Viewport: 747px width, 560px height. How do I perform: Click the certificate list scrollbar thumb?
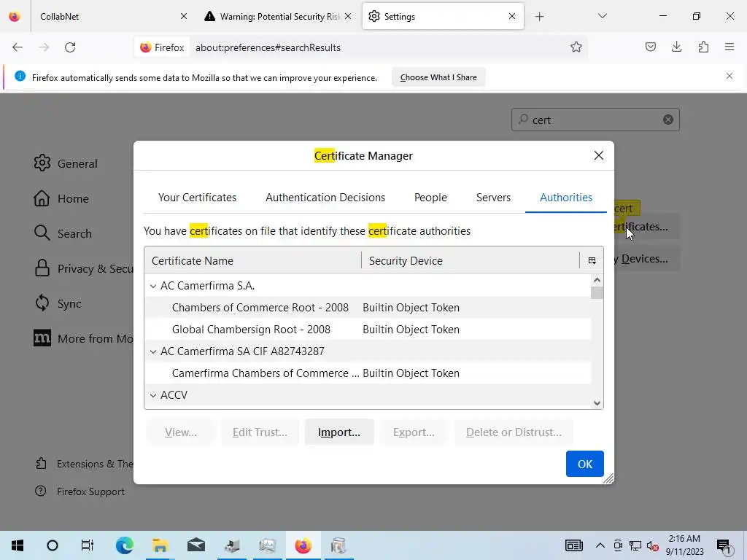pos(597,293)
